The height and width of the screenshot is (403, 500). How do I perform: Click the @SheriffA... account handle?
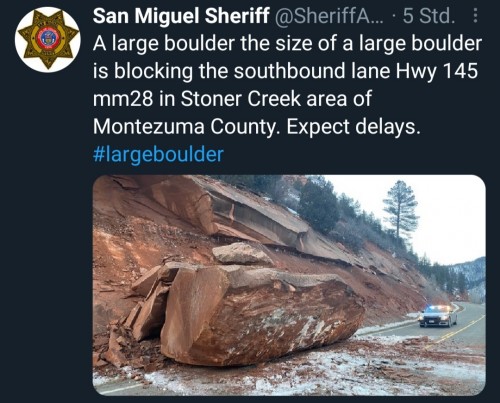(329, 16)
